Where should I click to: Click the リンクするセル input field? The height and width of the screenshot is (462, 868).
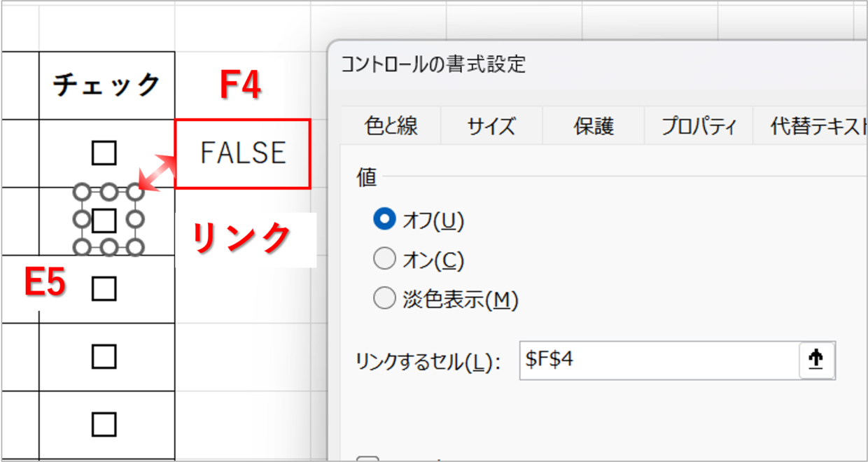[658, 360]
